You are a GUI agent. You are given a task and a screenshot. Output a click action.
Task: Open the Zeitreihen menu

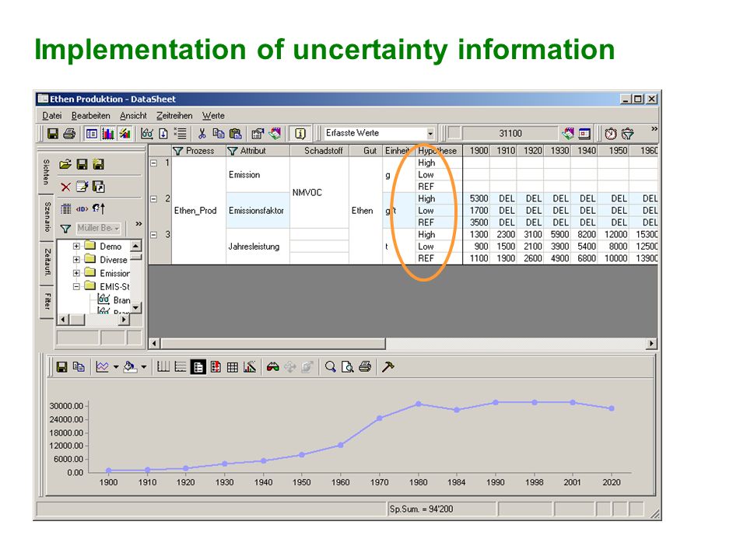click(x=174, y=116)
